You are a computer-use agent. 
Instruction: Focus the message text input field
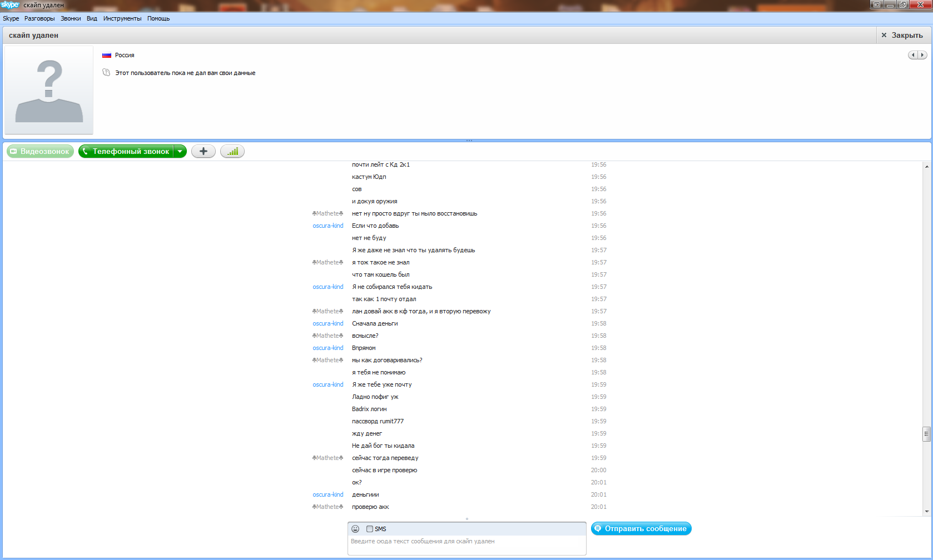pyautogui.click(x=467, y=545)
